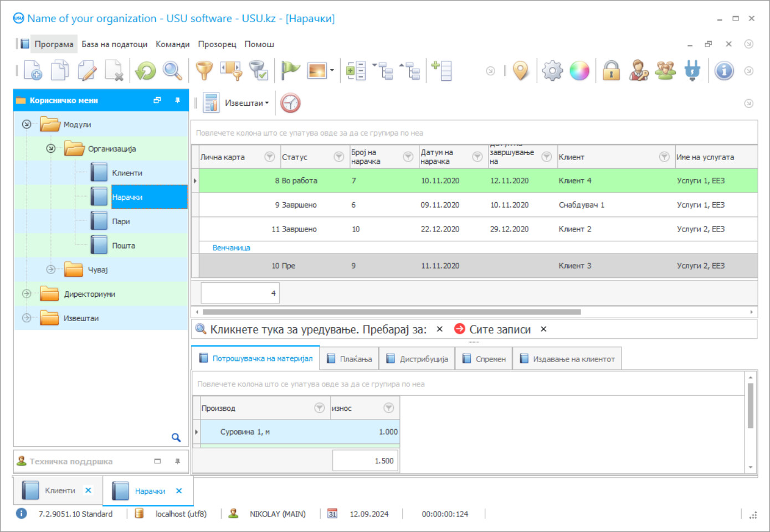
Task: Switch to the Спремен tab
Action: (x=484, y=359)
